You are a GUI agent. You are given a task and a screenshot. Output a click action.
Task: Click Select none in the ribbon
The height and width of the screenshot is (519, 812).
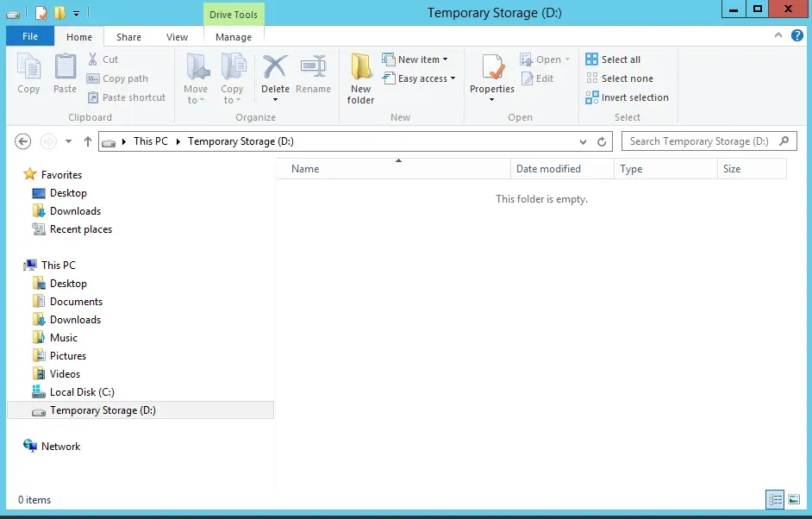627,78
